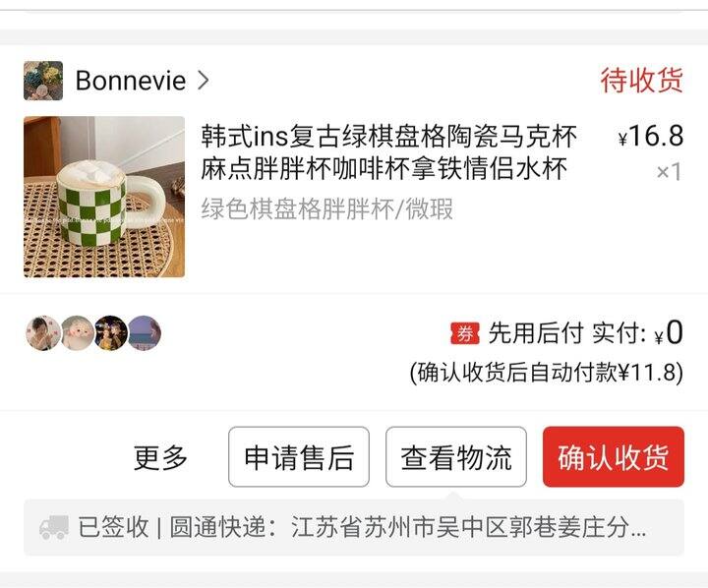Click the 申请售后 after-sales button
This screenshot has height=588, width=708.
[299, 456]
